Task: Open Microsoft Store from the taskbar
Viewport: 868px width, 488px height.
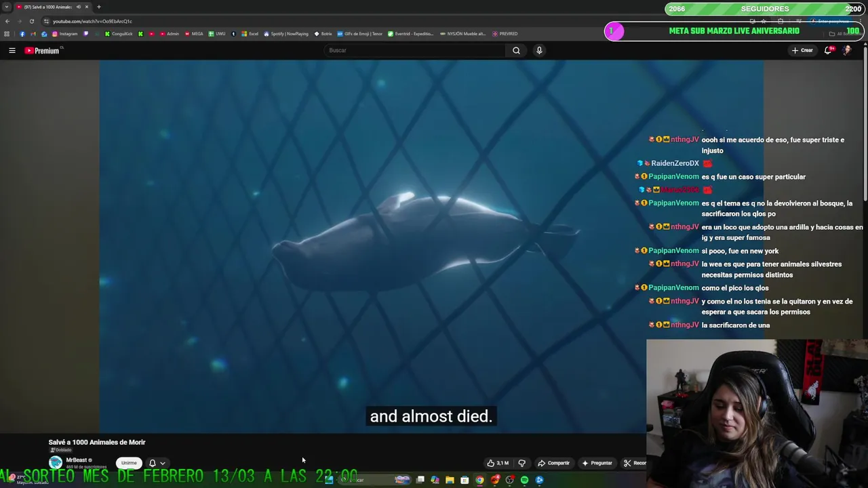Action: pyautogui.click(x=465, y=480)
